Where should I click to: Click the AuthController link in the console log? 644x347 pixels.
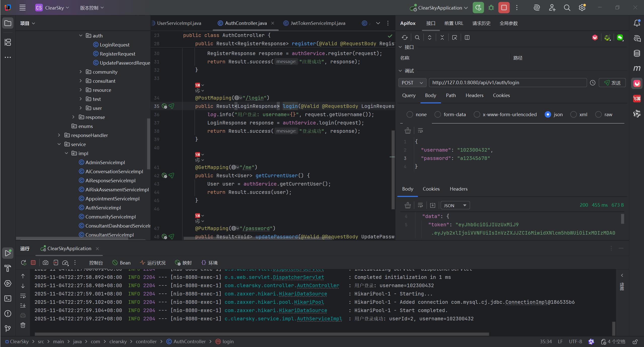point(318,286)
